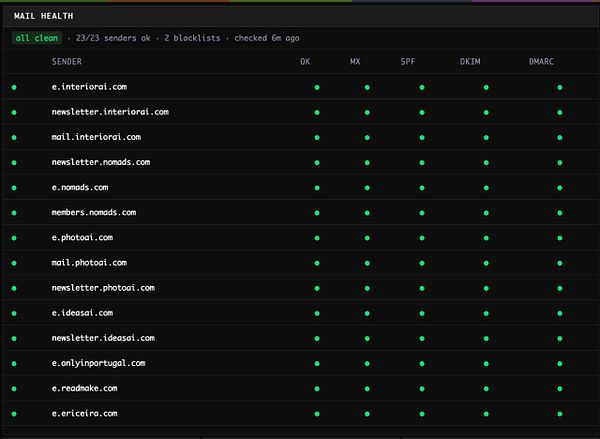Click the OK dot for newsletter.nomads.com
Image resolution: width=600 pixels, height=439 pixels.
(x=317, y=163)
